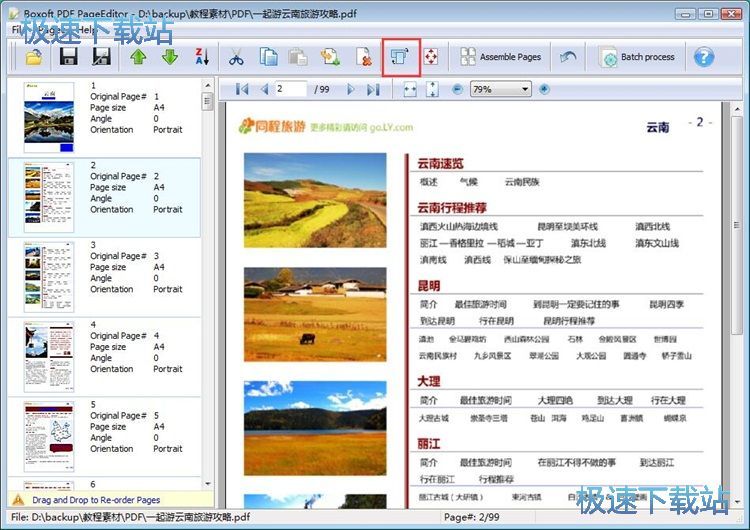Go to the previous page
The image size is (750, 530).
pos(264,89)
